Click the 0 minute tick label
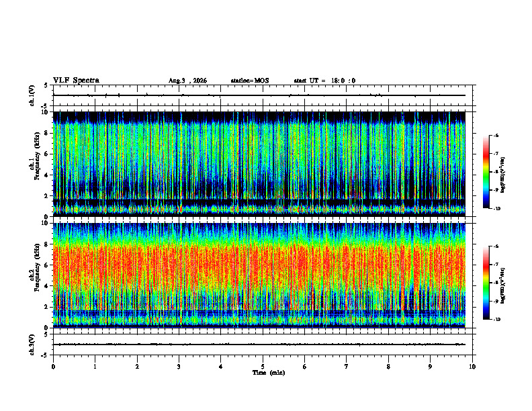Screen dimensions: 532x411 click(53, 367)
